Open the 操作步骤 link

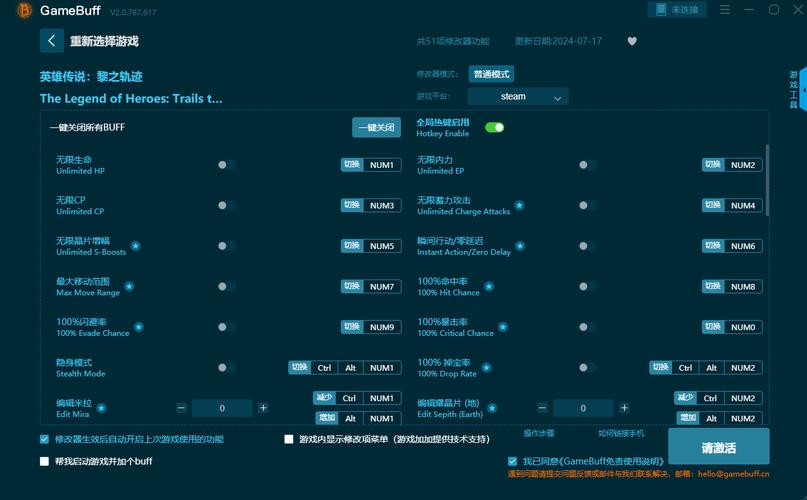pos(539,433)
